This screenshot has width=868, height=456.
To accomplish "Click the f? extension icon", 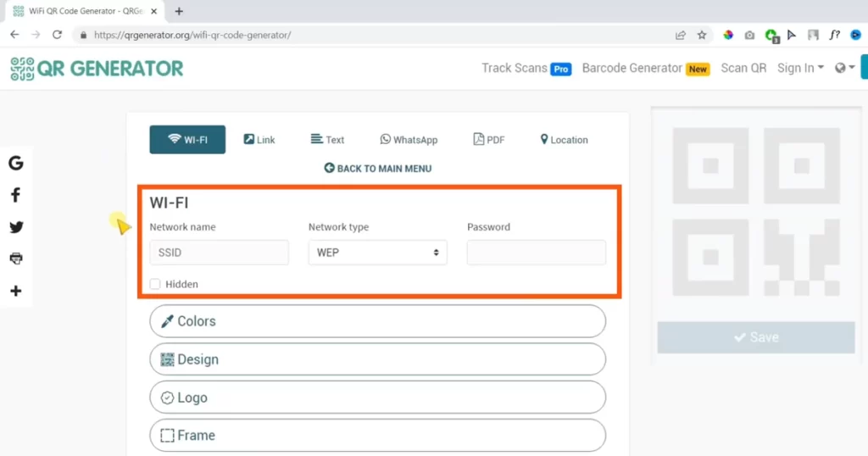I will tap(834, 35).
